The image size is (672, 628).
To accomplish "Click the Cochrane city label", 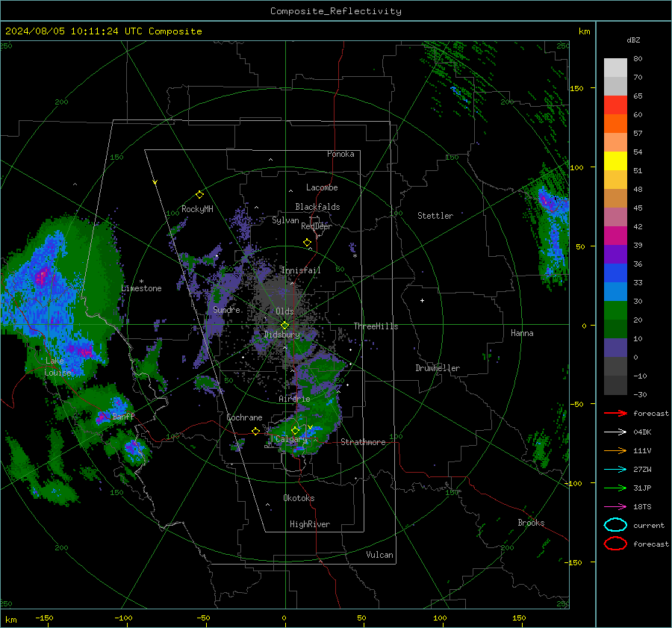I will [x=244, y=417].
